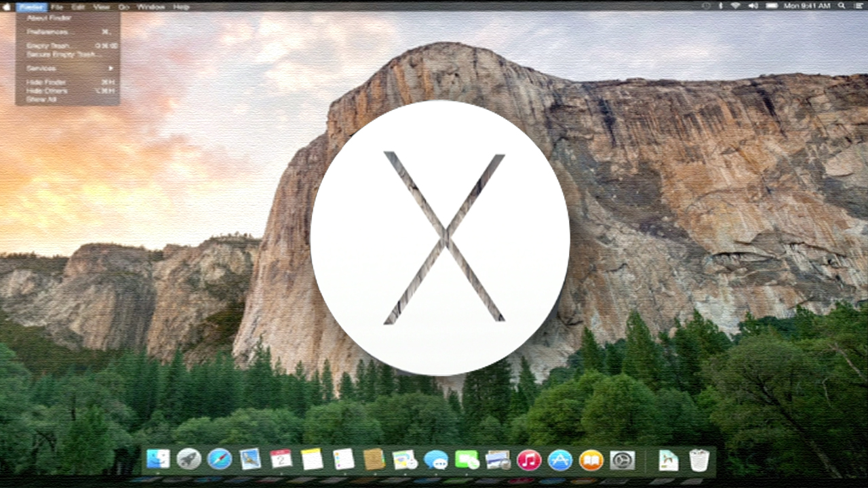
Task: Open Safari from the Dock
Action: pos(220,460)
